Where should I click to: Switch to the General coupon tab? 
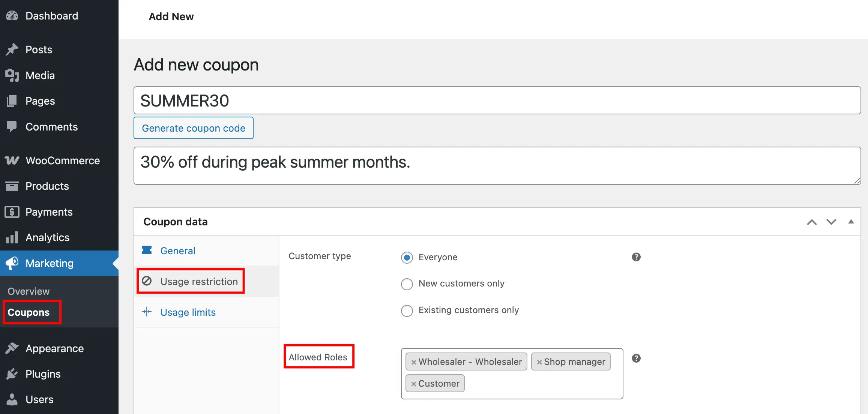(x=177, y=251)
